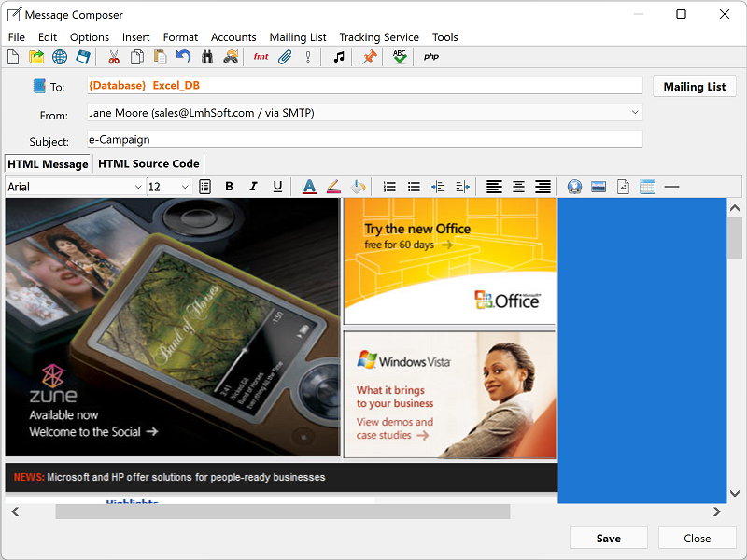Image resolution: width=747 pixels, height=560 pixels.
Task: Click the horizontal scrollbar right arrow
Action: click(716, 511)
